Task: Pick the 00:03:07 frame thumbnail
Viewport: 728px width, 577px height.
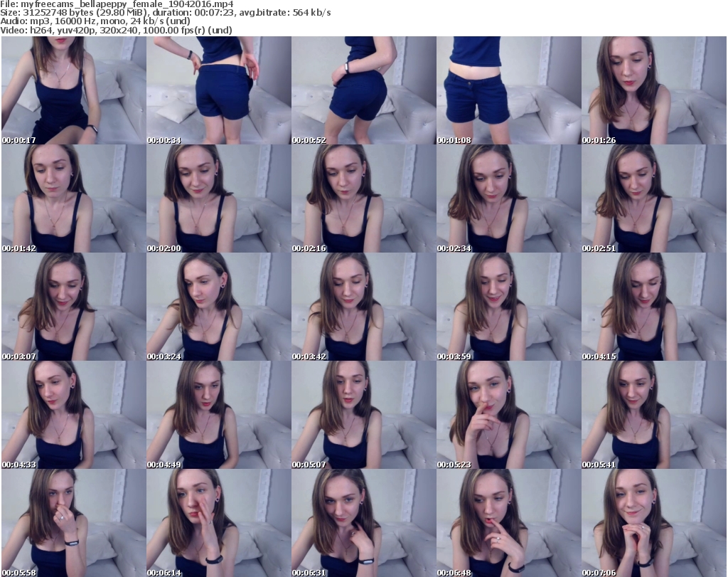Action: [74, 307]
